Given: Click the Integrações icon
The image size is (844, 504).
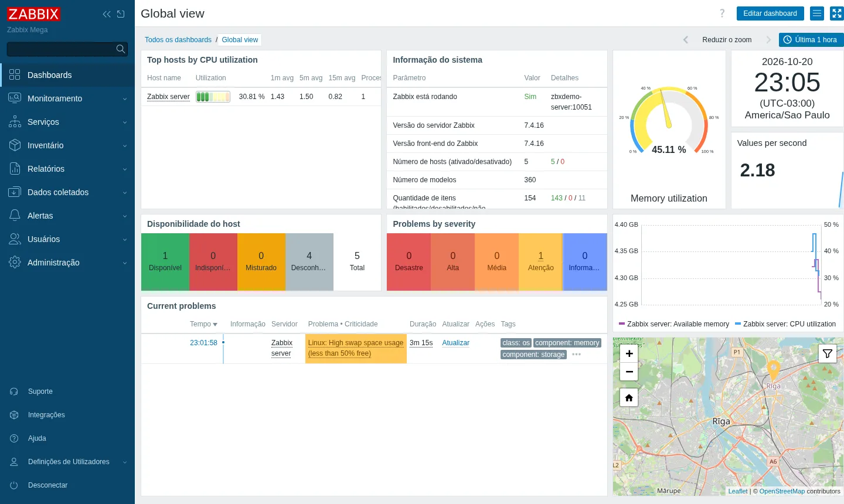Looking at the screenshot, I should 14,415.
